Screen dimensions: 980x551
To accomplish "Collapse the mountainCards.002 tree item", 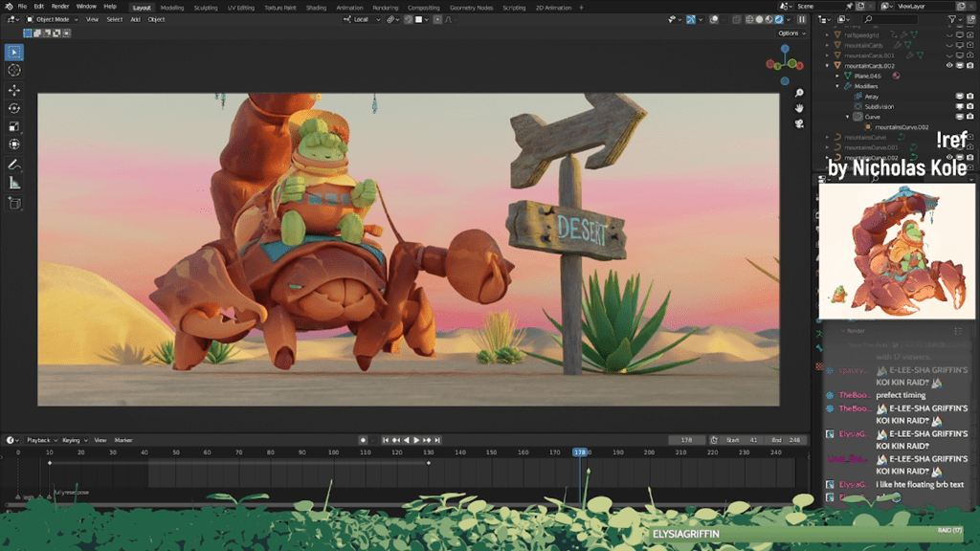I will (828, 66).
